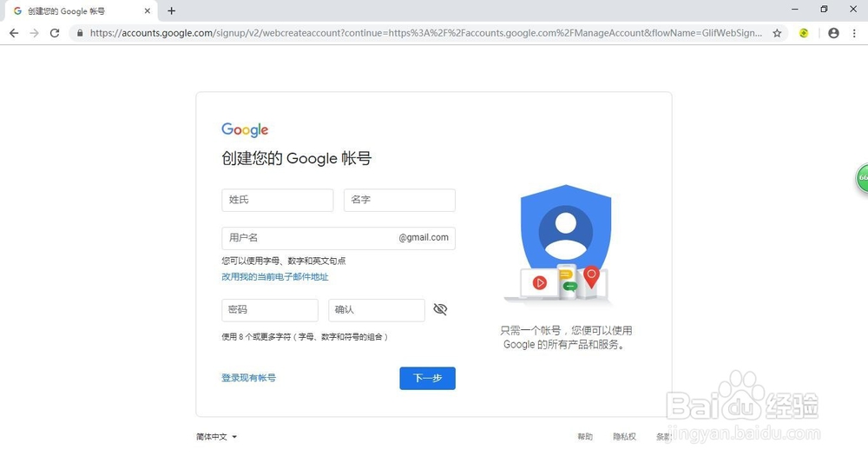The width and height of the screenshot is (868, 463).
Task: Click the 确认 password field
Action: click(x=377, y=310)
